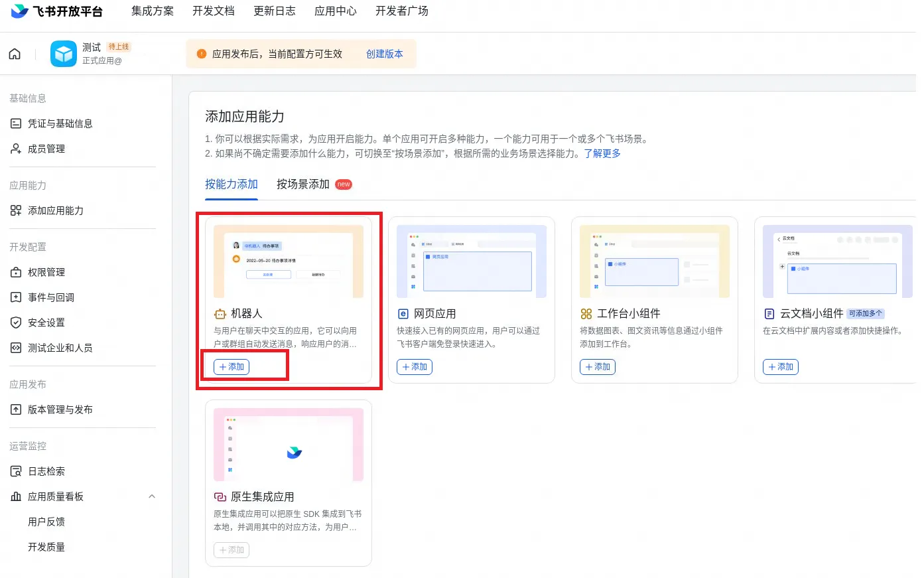Click the 凭证与基础信息 sidebar icon
924x578 pixels.
[x=16, y=123]
